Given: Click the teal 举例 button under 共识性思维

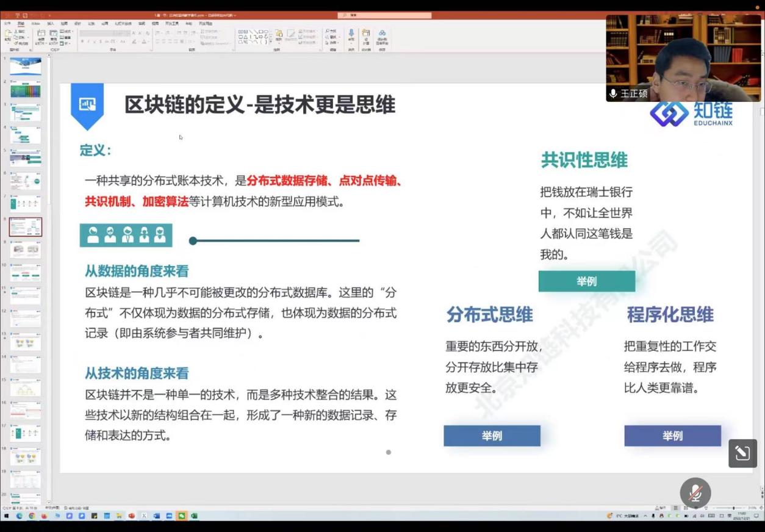Looking at the screenshot, I should coord(586,281).
